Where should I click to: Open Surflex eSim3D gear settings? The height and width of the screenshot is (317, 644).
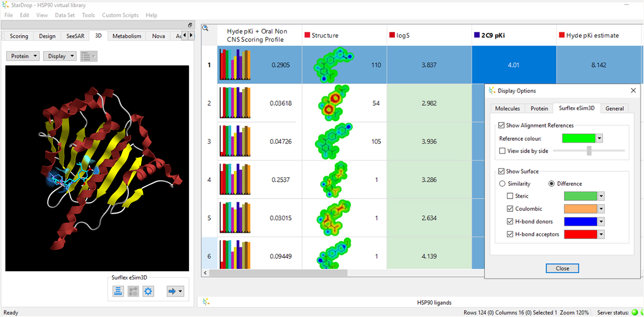tap(148, 291)
